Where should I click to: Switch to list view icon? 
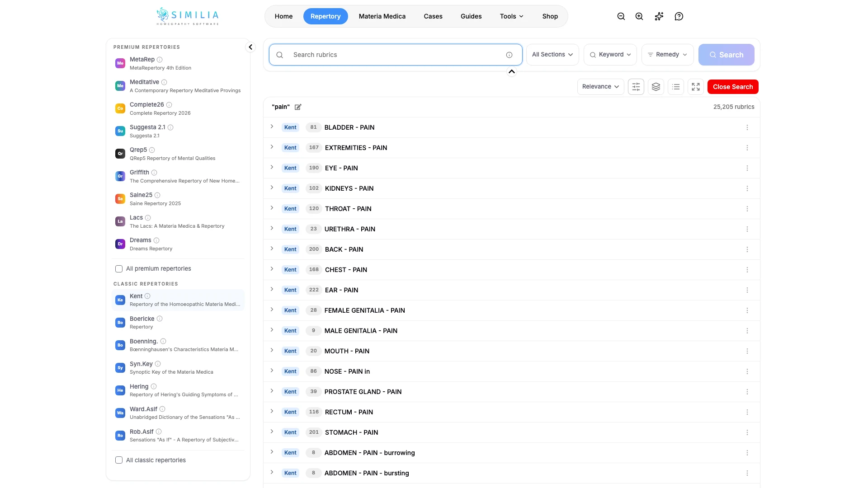pyautogui.click(x=676, y=87)
